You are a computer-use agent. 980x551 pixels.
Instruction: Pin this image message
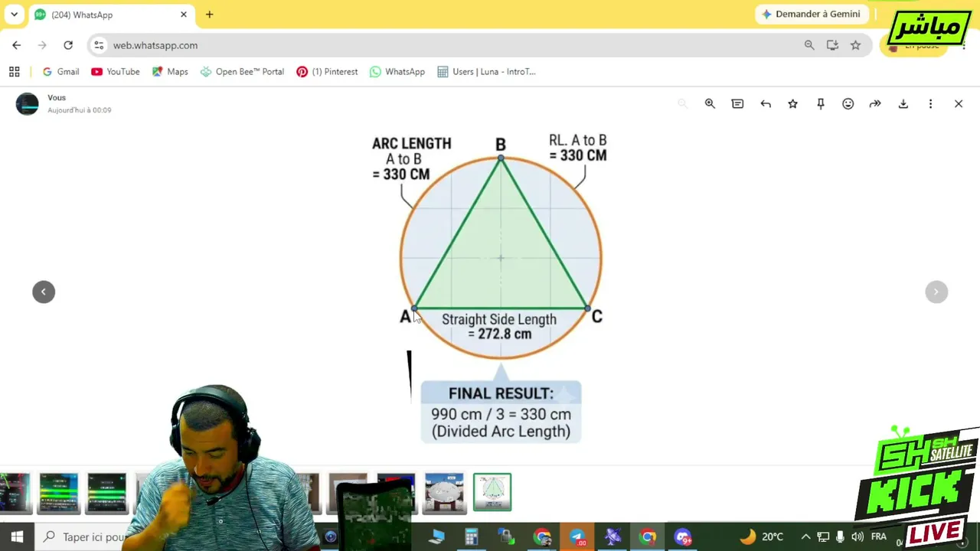pyautogui.click(x=820, y=104)
